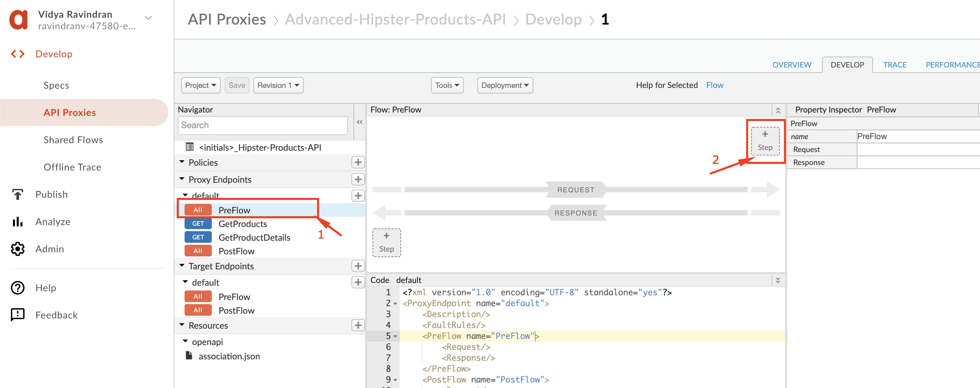Add flow to target default endpoint
980x388 pixels.
pyautogui.click(x=358, y=283)
